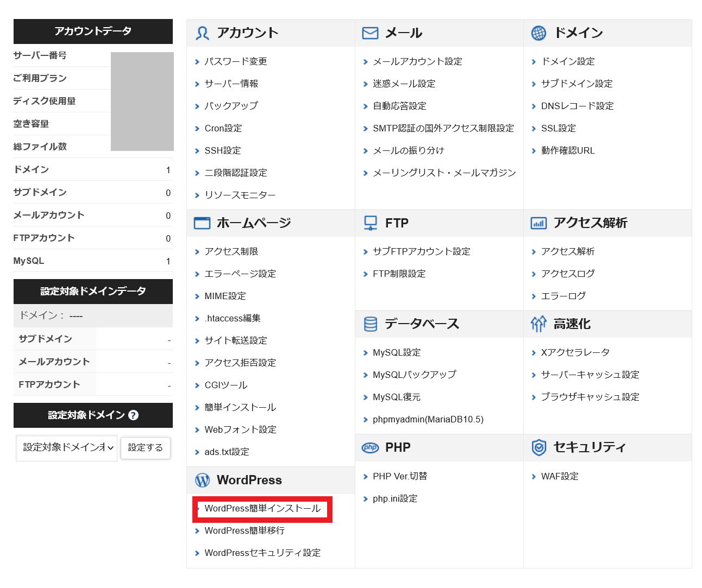Viewport: 702px width, 588px height.
Task: Click the access analysis chart icon
Action: (x=538, y=223)
